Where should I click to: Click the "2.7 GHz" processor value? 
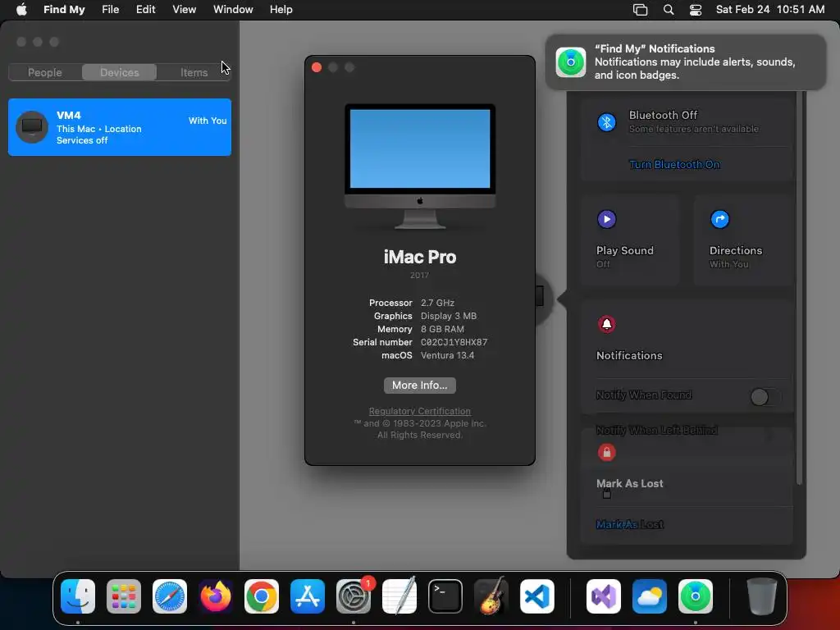(x=437, y=303)
